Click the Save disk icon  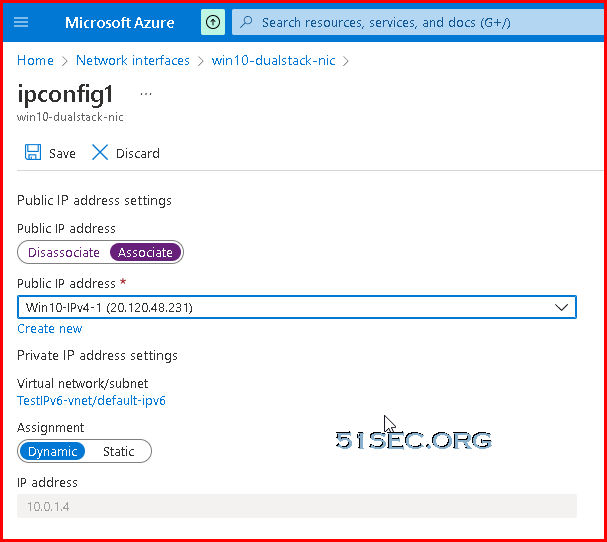(33, 152)
